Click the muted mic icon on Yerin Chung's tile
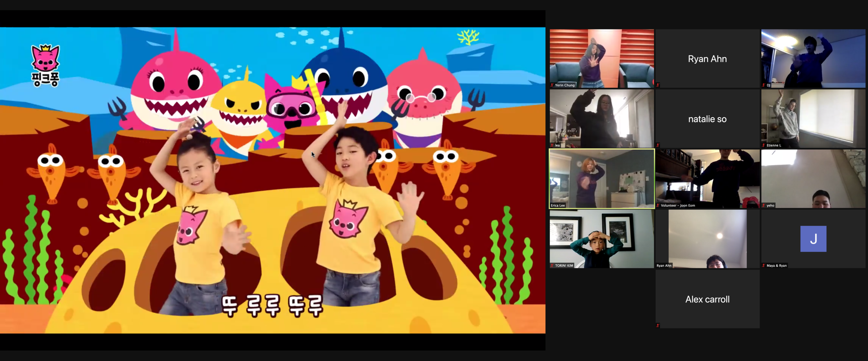Viewport: 868px width, 361px height. [552, 85]
